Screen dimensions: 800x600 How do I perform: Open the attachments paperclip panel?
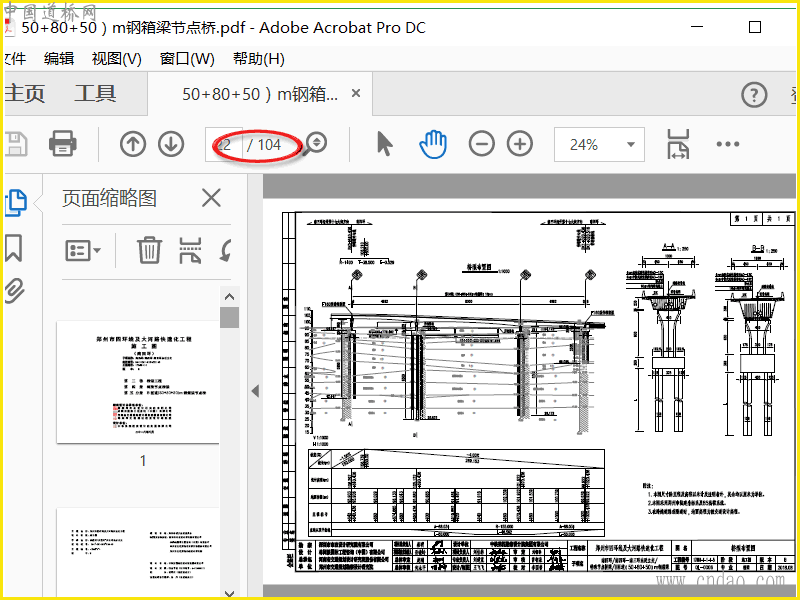pyautogui.click(x=14, y=291)
